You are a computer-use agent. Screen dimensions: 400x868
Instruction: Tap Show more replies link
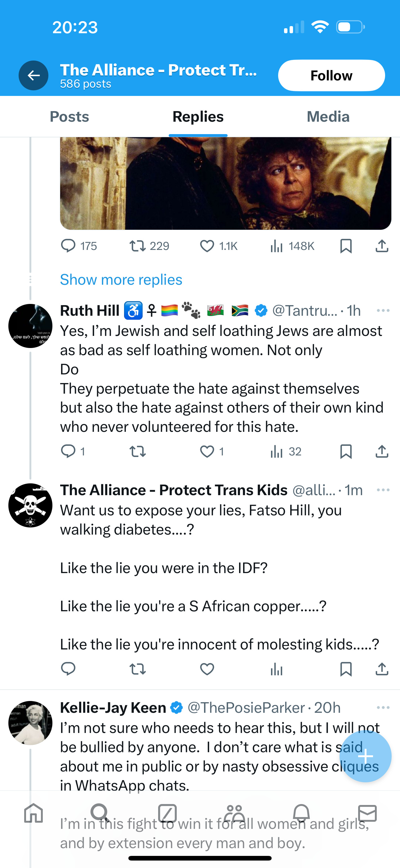pyautogui.click(x=121, y=280)
